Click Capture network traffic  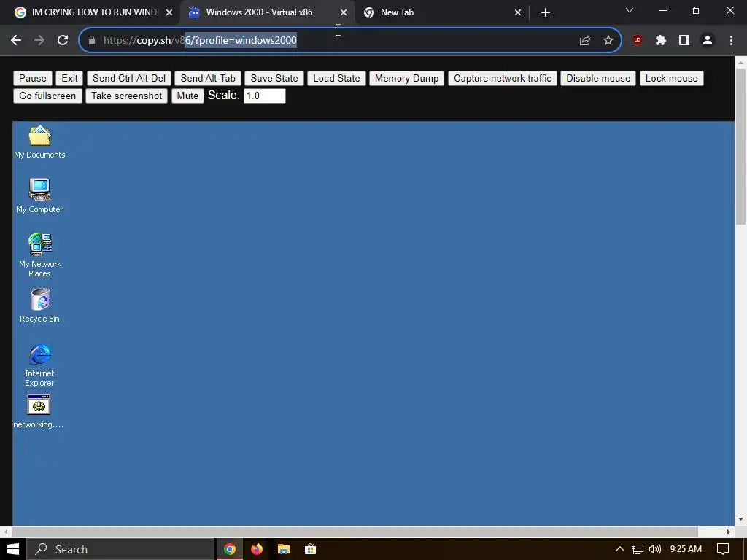502,79
